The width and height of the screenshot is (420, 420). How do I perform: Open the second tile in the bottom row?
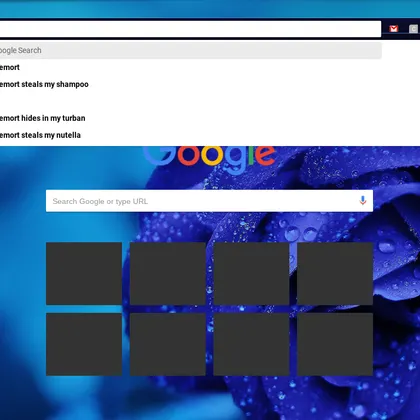168,344
